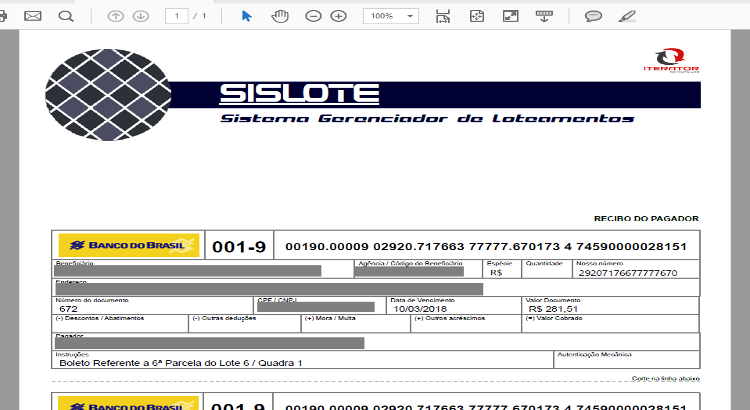750x410 pixels.
Task: Zoom in with the plus button
Action: tap(339, 16)
